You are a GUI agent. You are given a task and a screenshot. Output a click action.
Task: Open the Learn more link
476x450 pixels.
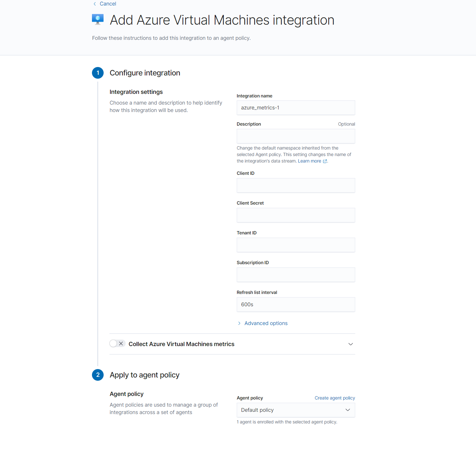pyautogui.click(x=310, y=161)
